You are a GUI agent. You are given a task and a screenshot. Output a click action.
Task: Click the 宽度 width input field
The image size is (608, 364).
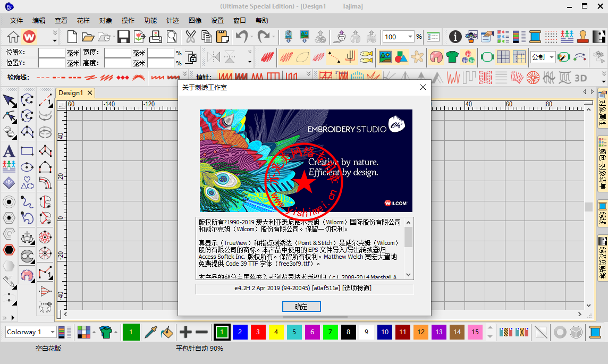tap(117, 53)
